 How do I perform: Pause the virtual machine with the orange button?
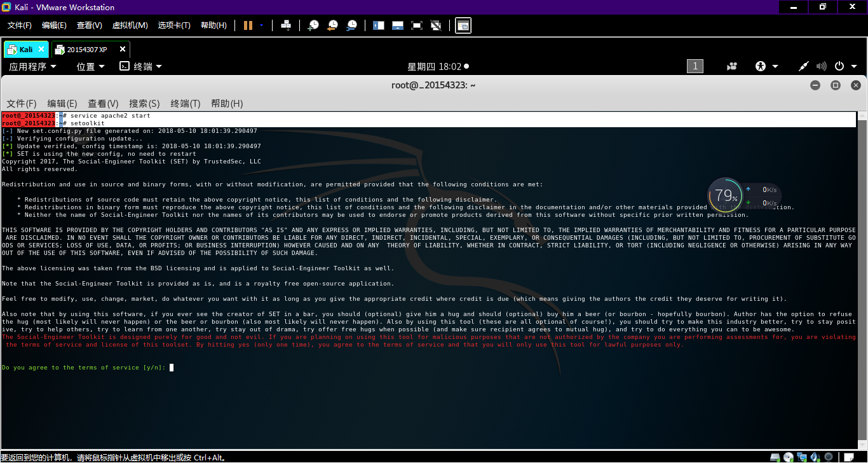click(x=248, y=25)
